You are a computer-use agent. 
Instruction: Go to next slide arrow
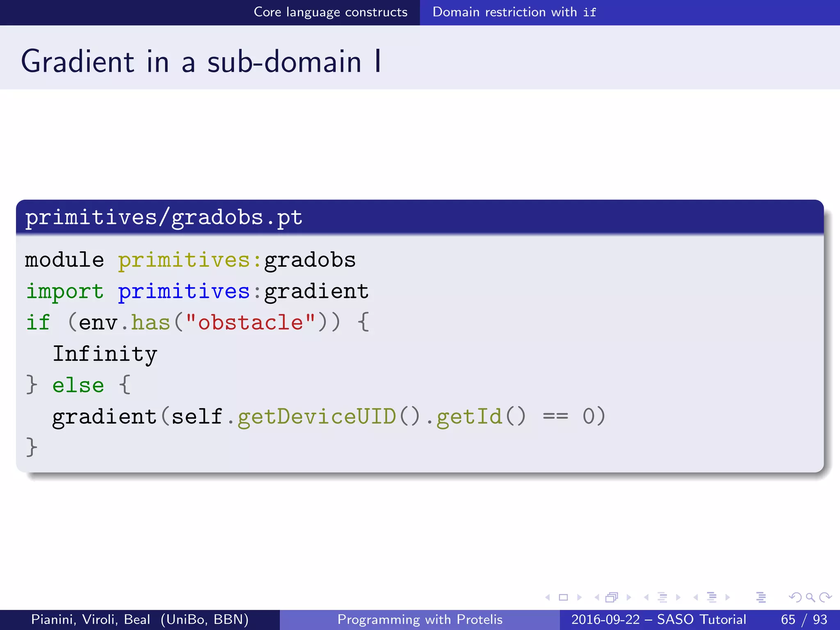pyautogui.click(x=580, y=597)
